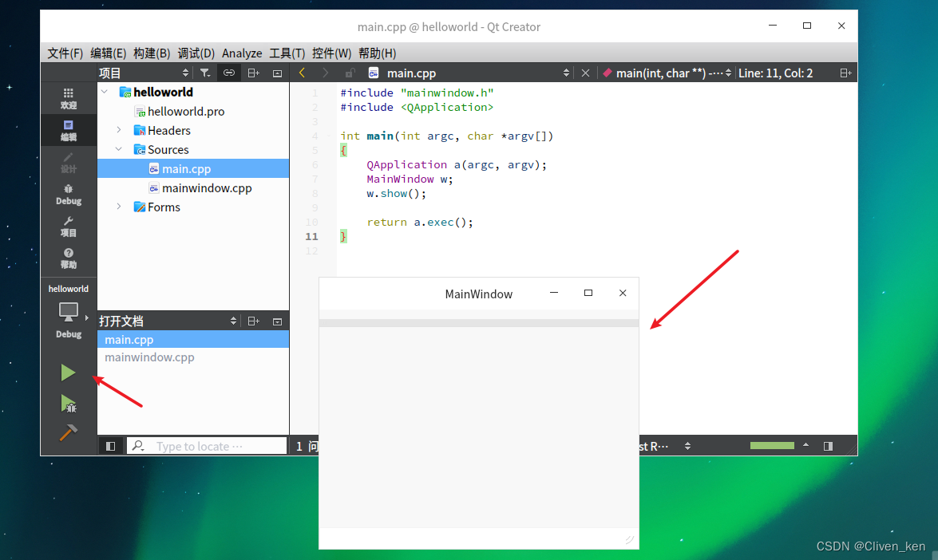This screenshot has width=938, height=560.
Task: Start debugging with the play-bug button
Action: (68, 404)
